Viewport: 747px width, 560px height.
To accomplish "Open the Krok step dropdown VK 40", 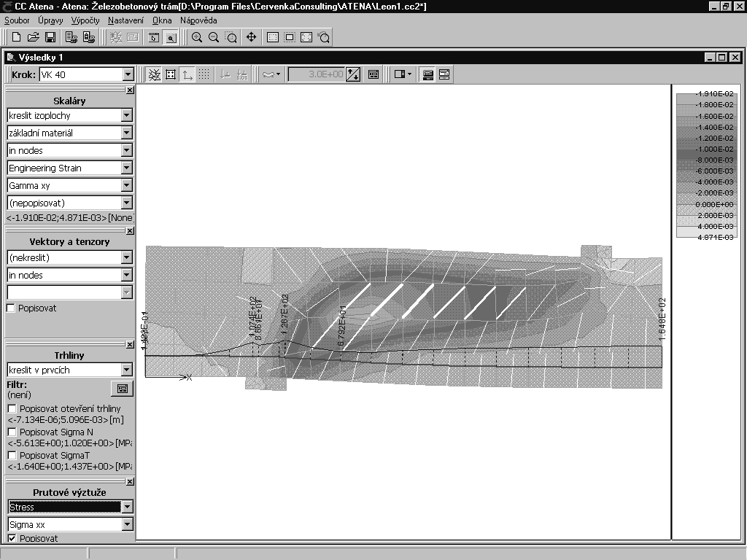I will pyautogui.click(x=128, y=74).
